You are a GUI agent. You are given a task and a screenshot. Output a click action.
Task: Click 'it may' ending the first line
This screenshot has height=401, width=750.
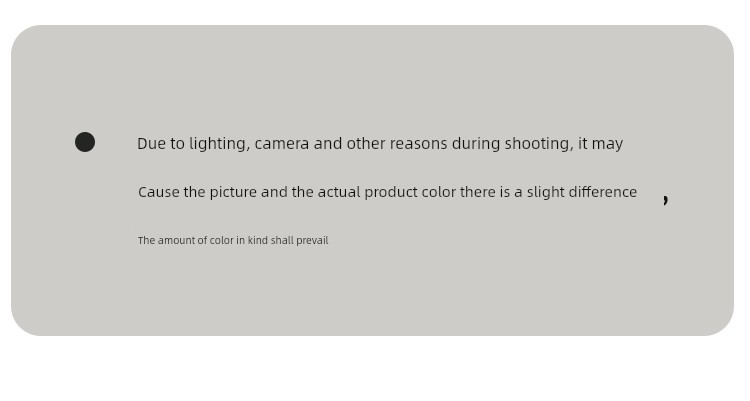coord(601,144)
